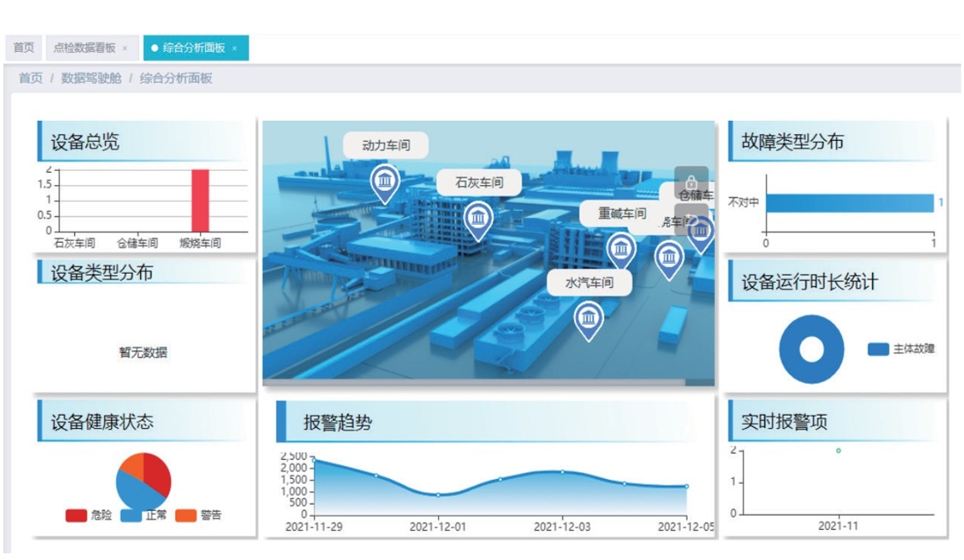This screenshot has width=964, height=560.
Task: Open the 动力车间 label bubble
Action: click(x=386, y=145)
